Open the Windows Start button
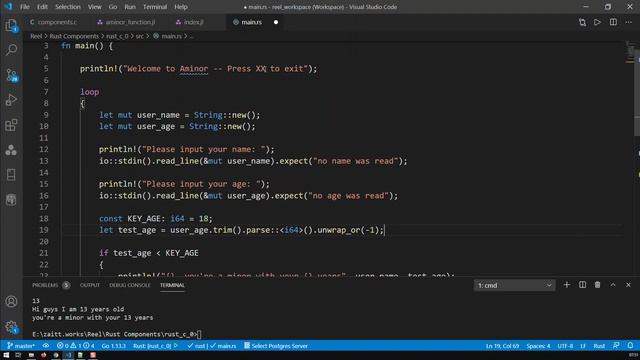The height and width of the screenshot is (360, 640). point(6,356)
